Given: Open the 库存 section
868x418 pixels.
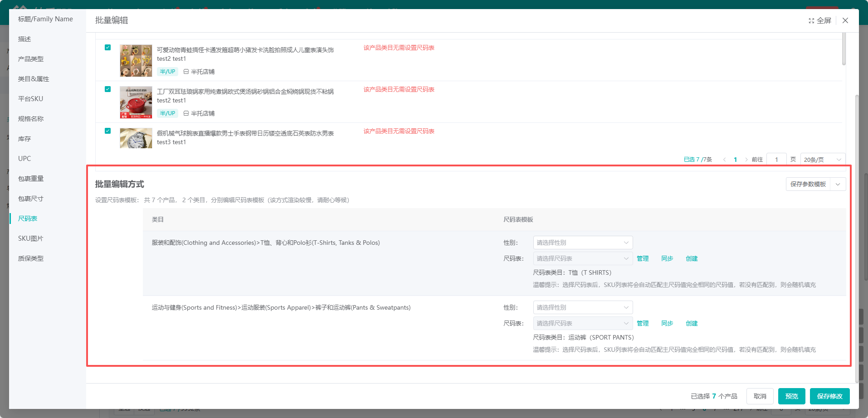Looking at the screenshot, I should [24, 139].
